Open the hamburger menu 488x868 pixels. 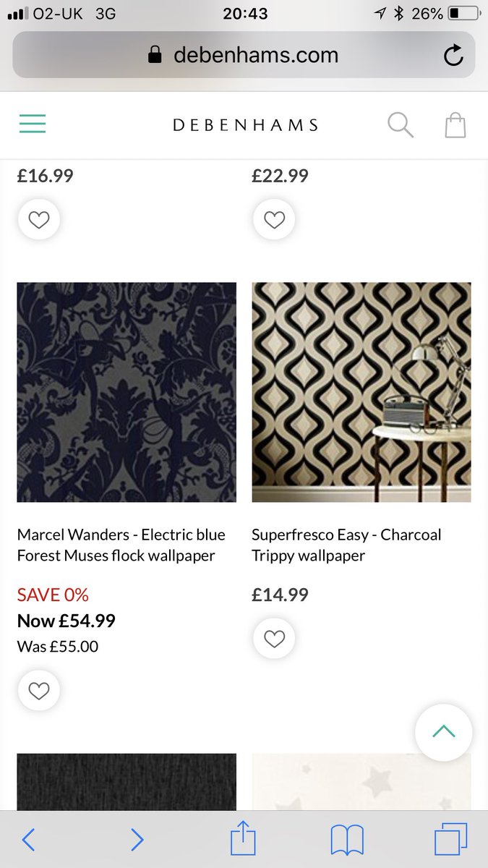(33, 124)
